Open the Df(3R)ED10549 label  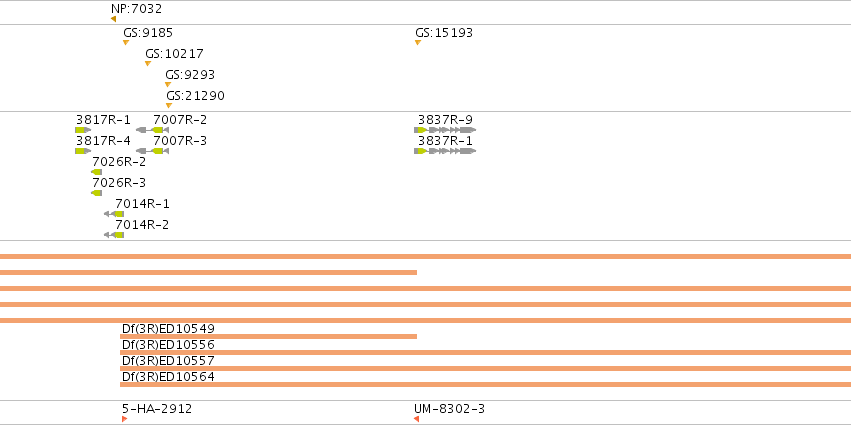pos(168,328)
